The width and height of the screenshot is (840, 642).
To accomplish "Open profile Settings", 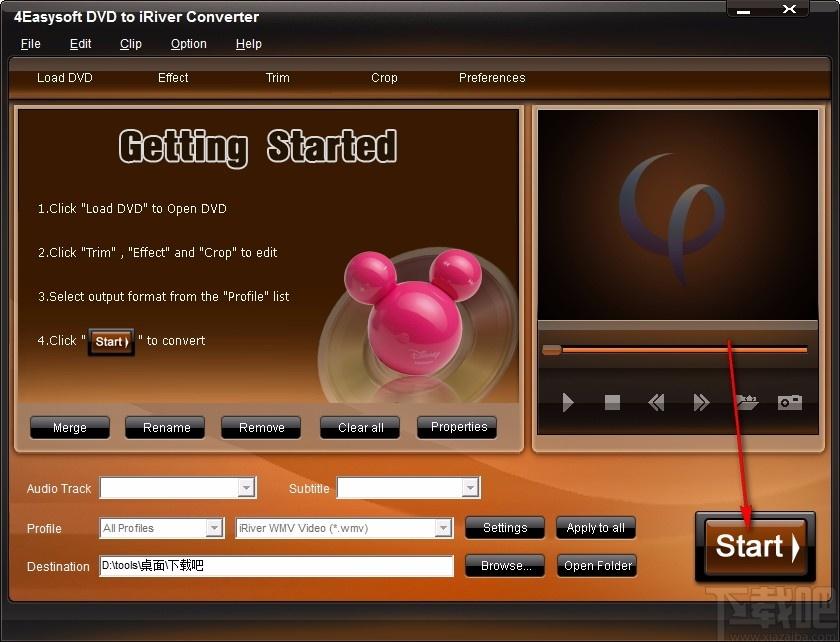I will click(505, 528).
